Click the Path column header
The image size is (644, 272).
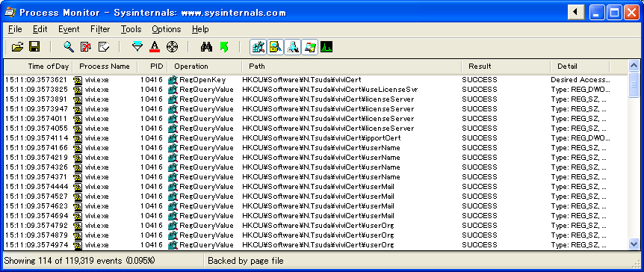point(351,67)
